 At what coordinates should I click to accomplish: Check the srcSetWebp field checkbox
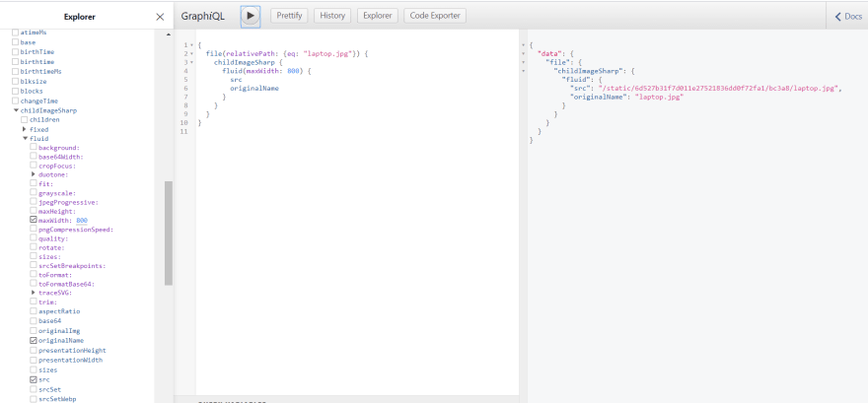[34, 399]
